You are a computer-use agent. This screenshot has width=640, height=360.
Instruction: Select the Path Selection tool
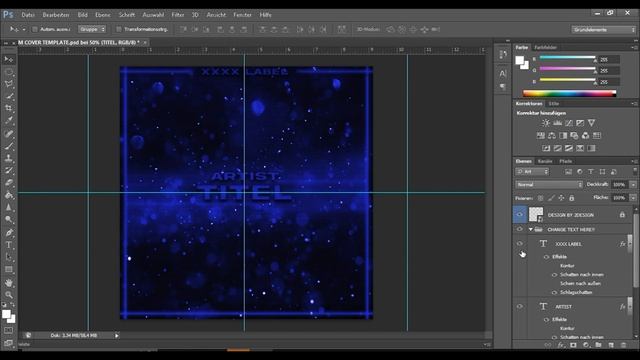click(9, 257)
